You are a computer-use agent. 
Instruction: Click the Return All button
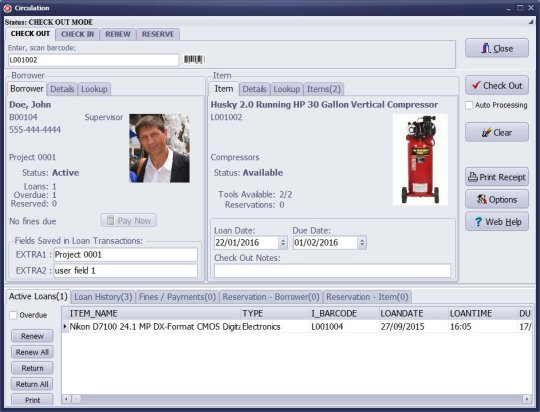coord(32,384)
